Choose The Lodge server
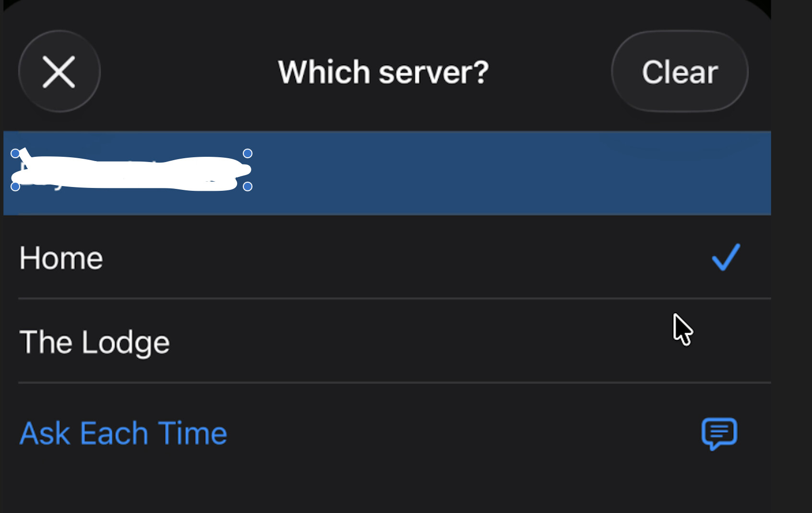The image size is (812, 513). pyautogui.click(x=95, y=342)
